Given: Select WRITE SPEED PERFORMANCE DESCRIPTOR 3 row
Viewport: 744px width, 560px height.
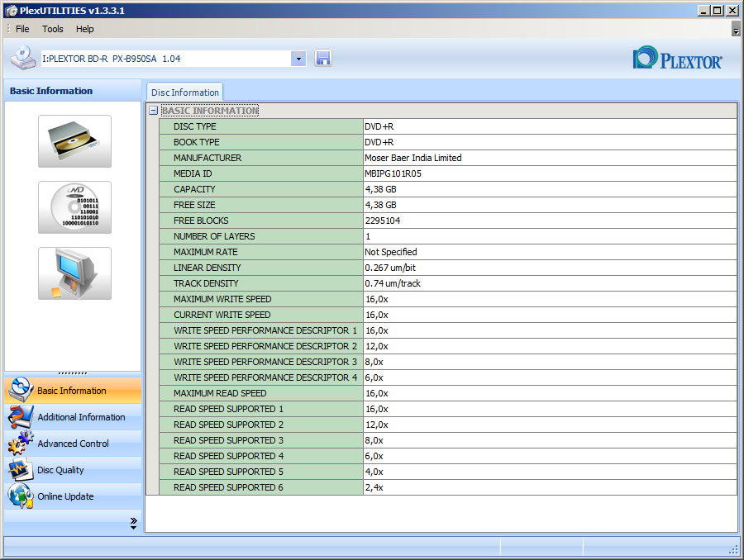Looking at the screenshot, I should click(447, 362).
